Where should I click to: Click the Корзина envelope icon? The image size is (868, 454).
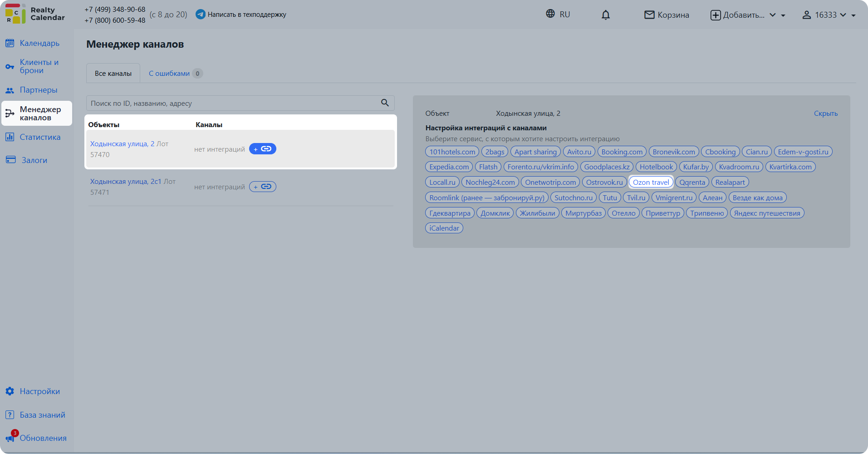[x=650, y=15]
